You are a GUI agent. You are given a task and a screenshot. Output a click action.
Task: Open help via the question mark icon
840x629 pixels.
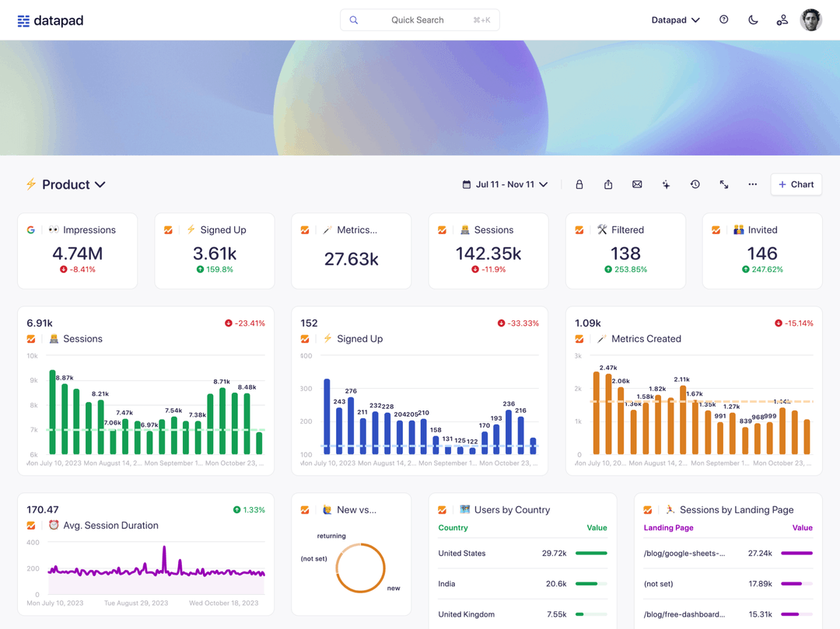click(x=723, y=19)
